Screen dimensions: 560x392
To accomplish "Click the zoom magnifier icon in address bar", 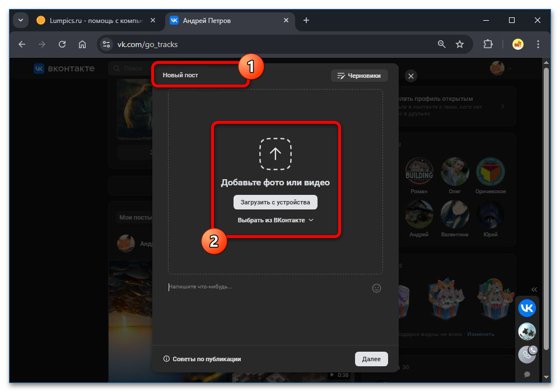I will click(x=441, y=44).
